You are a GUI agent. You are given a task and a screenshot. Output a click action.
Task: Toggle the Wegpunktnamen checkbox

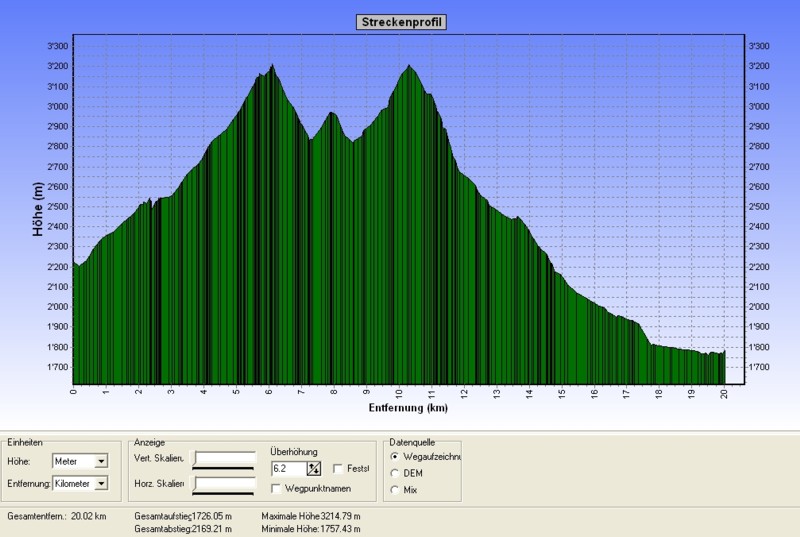pyautogui.click(x=276, y=487)
